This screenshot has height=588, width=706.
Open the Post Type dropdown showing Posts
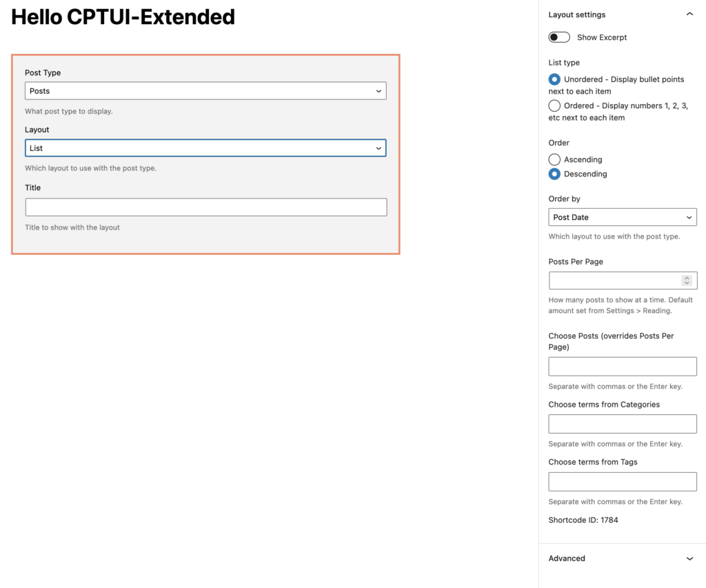[205, 90]
